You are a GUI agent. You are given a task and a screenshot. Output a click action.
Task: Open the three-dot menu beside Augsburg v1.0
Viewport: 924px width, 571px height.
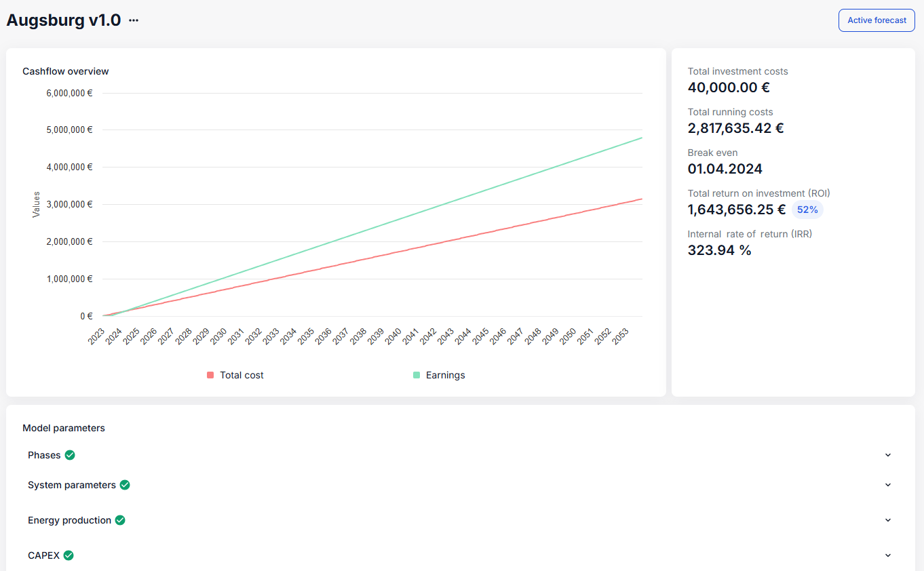click(134, 20)
